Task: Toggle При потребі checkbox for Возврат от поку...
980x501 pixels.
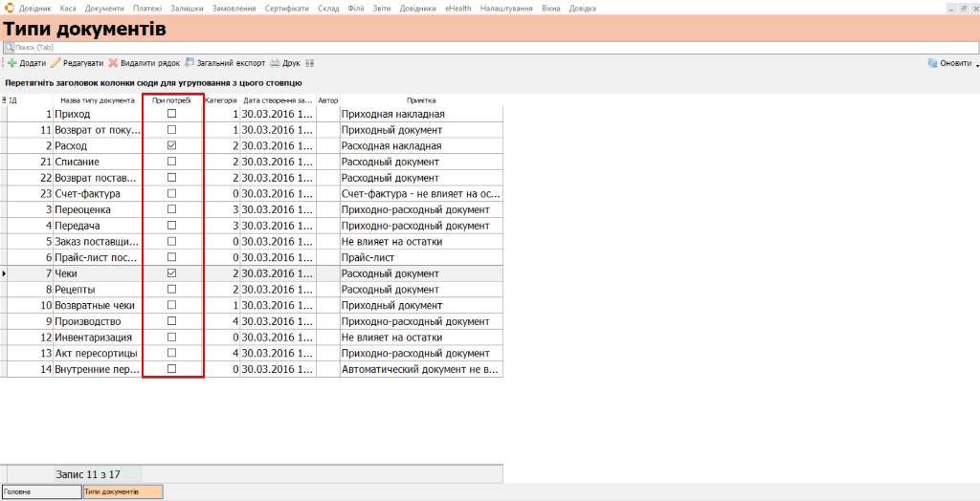Action: tap(172, 130)
